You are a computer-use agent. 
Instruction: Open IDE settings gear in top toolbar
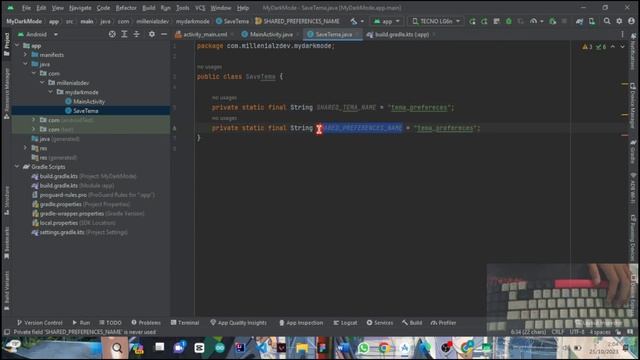click(619, 21)
